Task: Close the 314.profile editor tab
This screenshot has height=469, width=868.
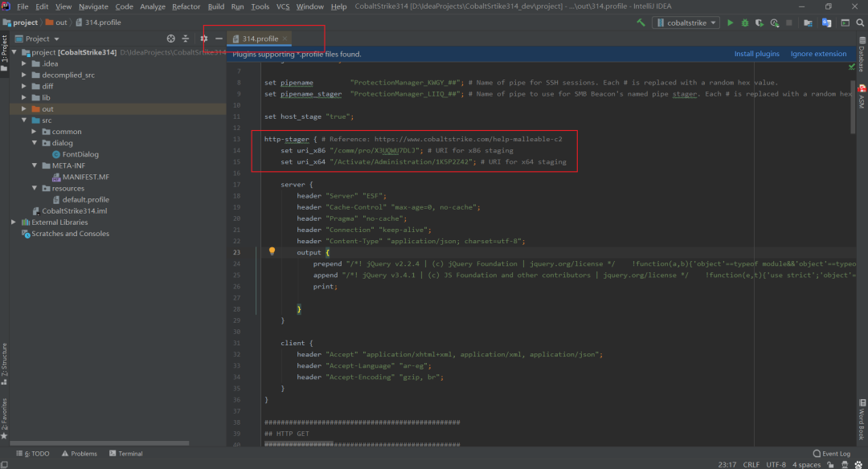Action: (285, 39)
